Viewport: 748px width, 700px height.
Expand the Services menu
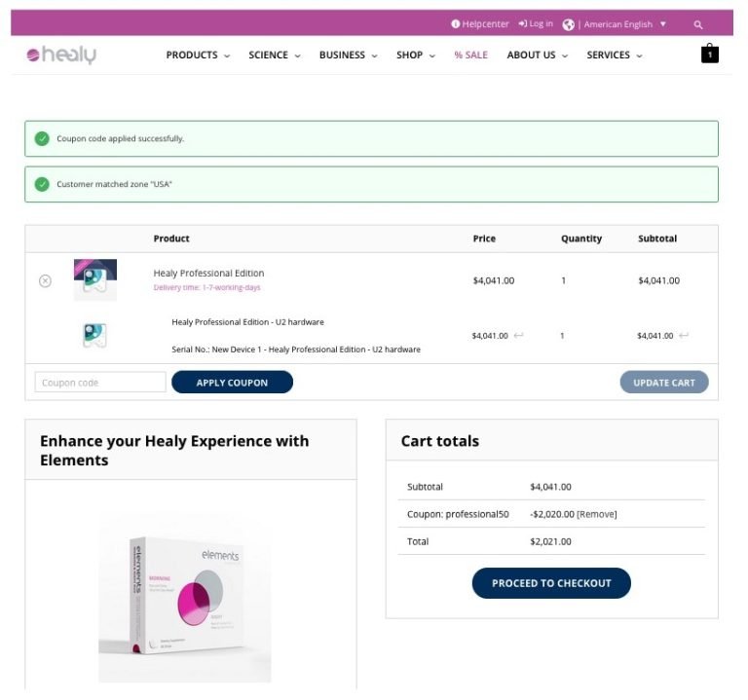(x=615, y=55)
